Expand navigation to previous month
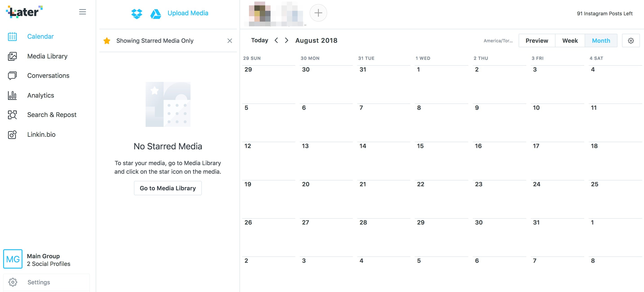Image resolution: width=644 pixels, height=292 pixels. [x=276, y=40]
